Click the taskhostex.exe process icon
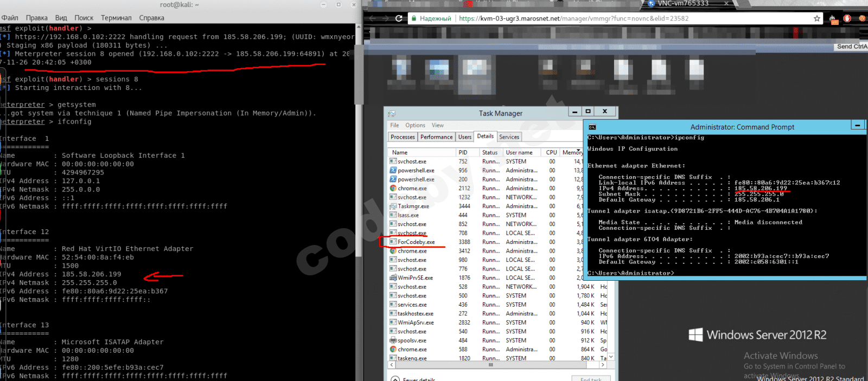Screen dimensions: 868x381 click(393, 313)
